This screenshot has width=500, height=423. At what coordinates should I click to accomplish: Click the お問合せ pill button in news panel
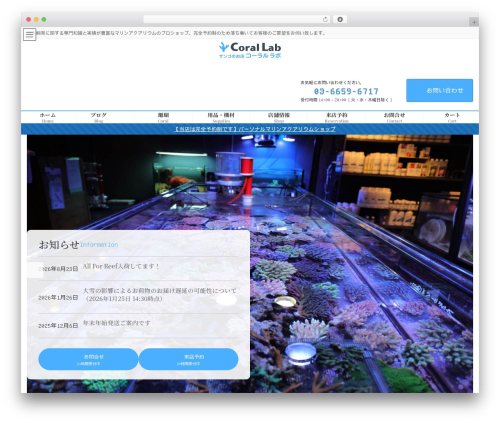click(88, 359)
